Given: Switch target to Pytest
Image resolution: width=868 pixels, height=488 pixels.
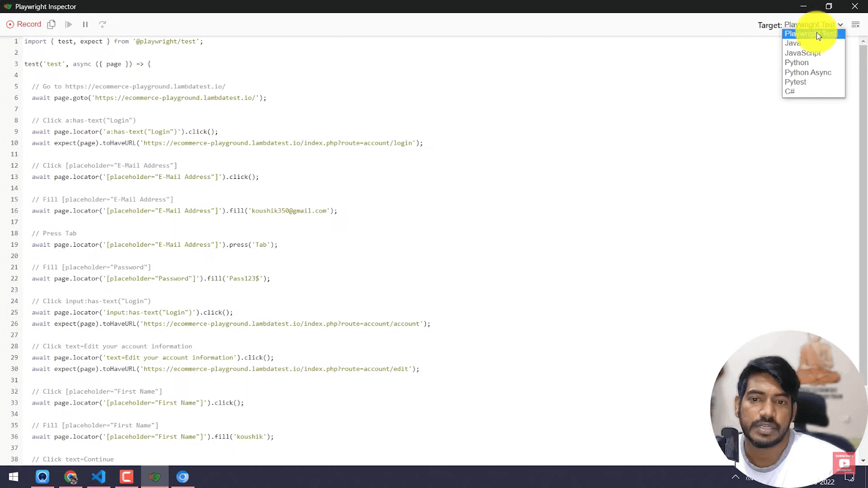Looking at the screenshot, I should [795, 82].
